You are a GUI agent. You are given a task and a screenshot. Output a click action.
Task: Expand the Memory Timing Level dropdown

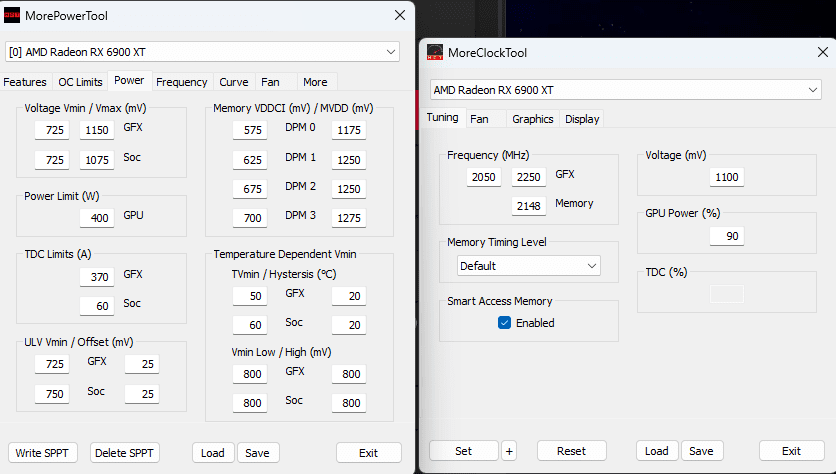(x=528, y=266)
